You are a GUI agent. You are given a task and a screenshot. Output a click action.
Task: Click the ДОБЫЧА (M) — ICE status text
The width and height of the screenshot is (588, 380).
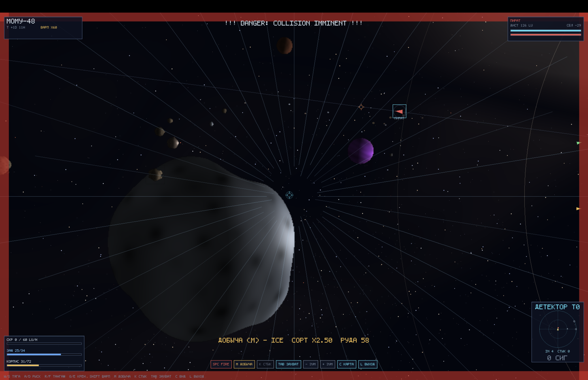[251, 340]
